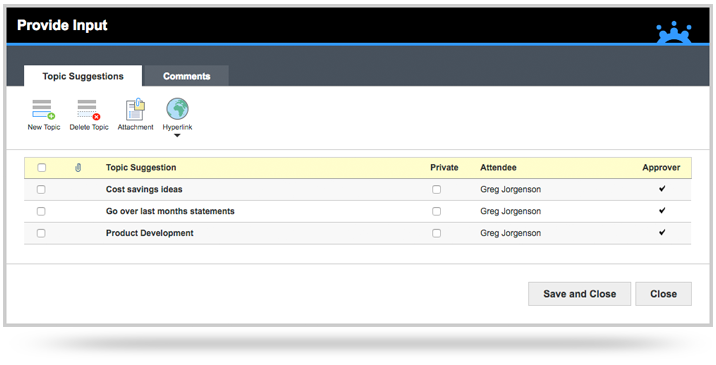Image resolution: width=716 pixels, height=365 pixels.
Task: Click the paperclip attachment column icon
Action: (78, 168)
